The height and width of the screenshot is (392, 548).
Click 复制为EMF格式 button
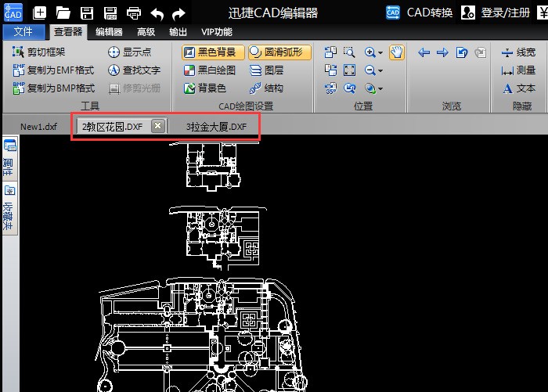coord(53,70)
